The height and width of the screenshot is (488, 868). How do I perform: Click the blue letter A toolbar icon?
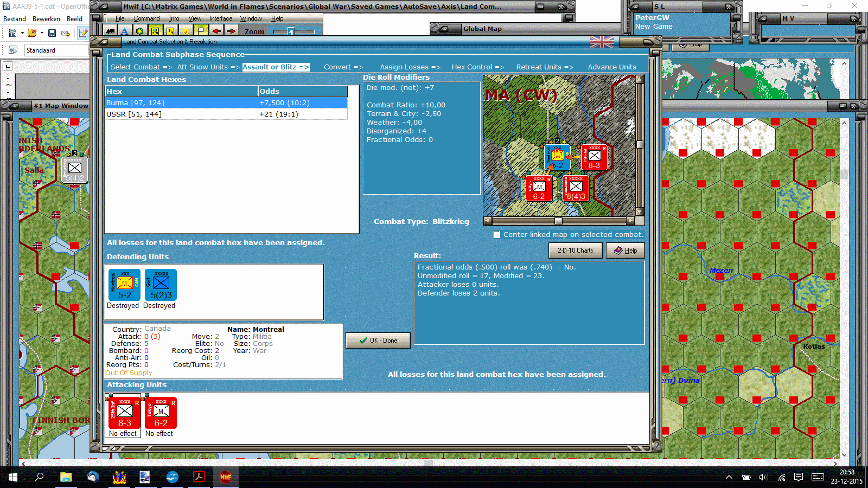tap(125, 31)
